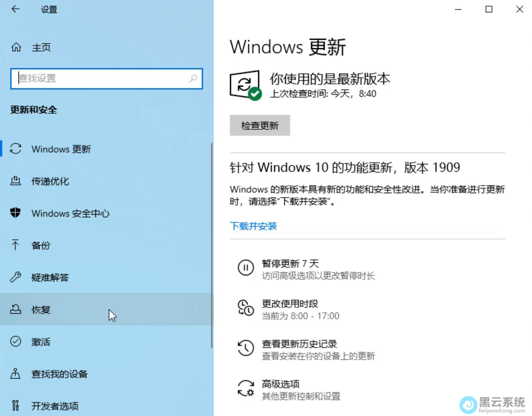The height and width of the screenshot is (416, 532).
Task: Click the update history icon
Action: coord(245,348)
